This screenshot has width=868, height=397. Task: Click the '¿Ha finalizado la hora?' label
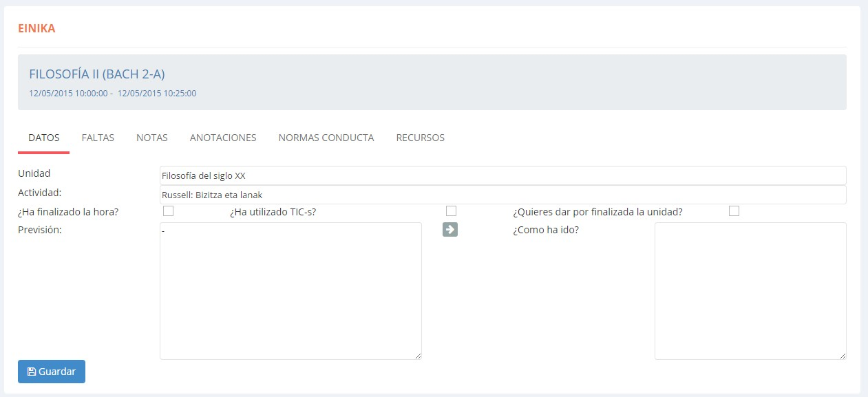(x=68, y=212)
